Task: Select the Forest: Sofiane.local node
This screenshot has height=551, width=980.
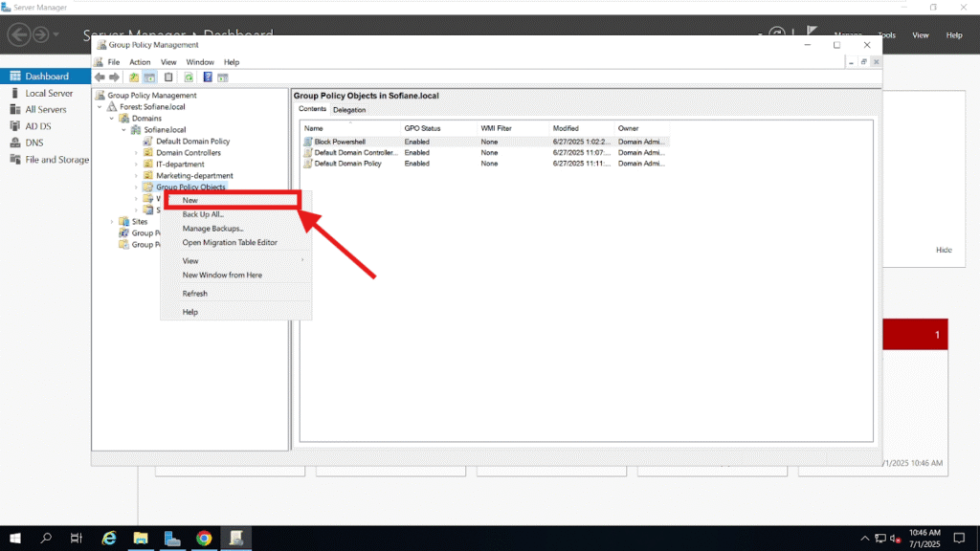Action: click(x=152, y=107)
